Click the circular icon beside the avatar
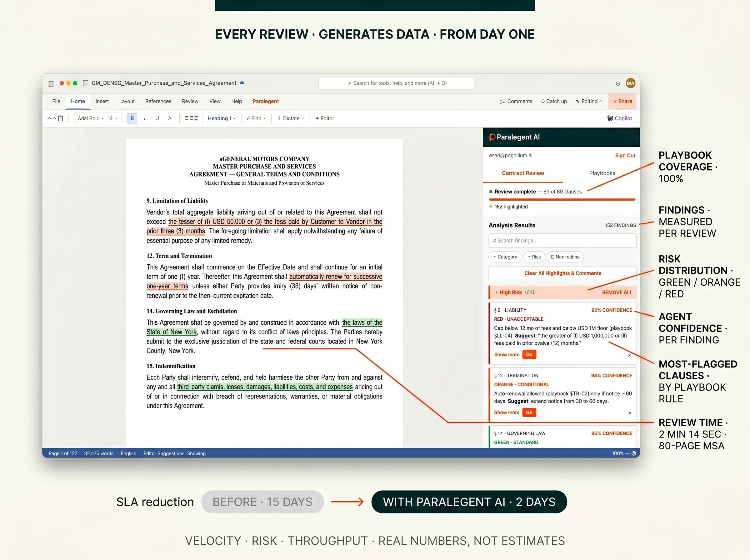 618,84
